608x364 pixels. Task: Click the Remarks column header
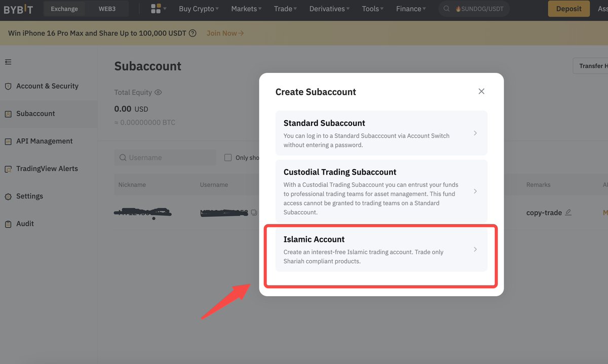coord(538,185)
